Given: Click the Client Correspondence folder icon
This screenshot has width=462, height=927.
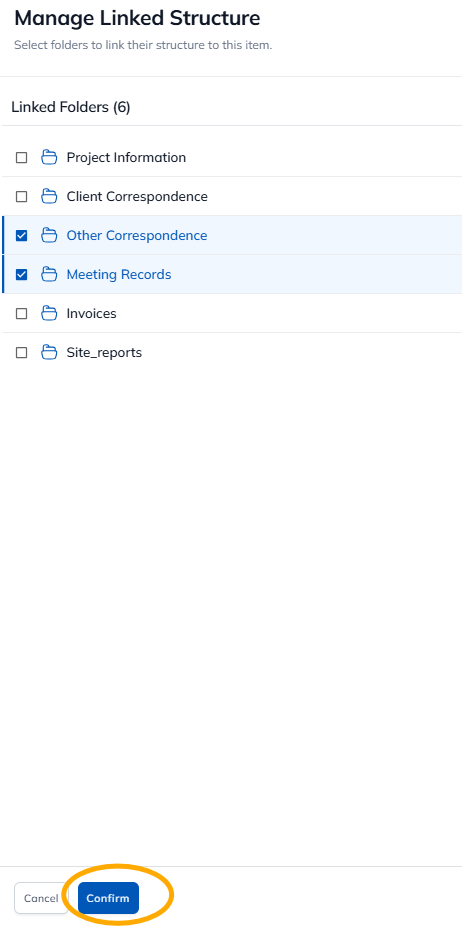Looking at the screenshot, I should (49, 196).
